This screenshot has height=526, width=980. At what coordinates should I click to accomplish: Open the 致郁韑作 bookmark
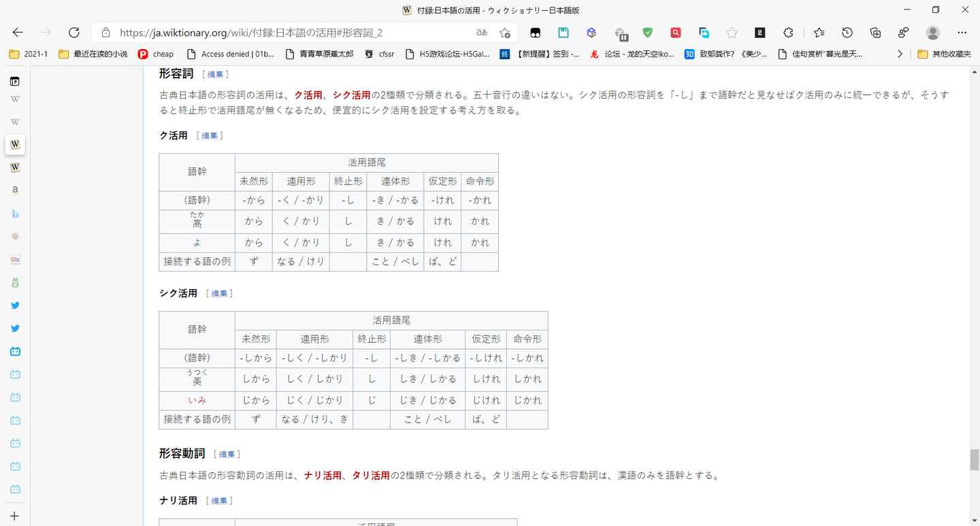click(x=726, y=54)
